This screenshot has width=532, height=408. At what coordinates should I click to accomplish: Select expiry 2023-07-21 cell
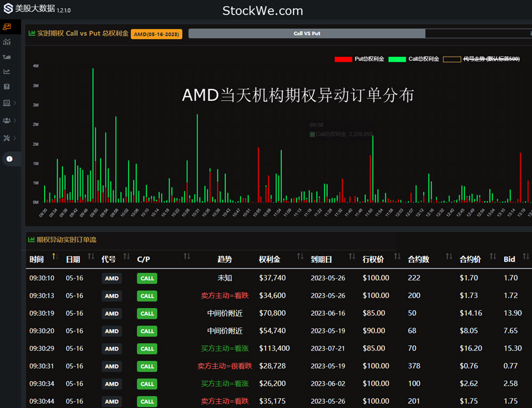pos(328,348)
